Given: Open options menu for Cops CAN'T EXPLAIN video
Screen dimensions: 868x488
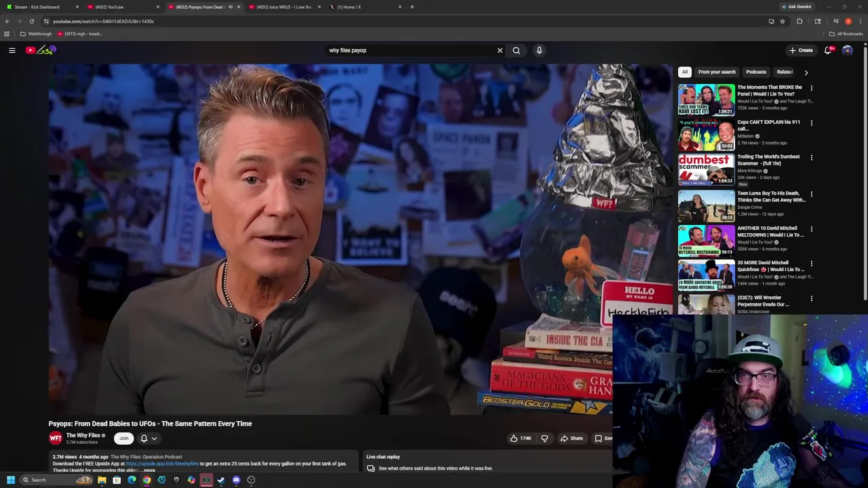Looking at the screenshot, I should tap(811, 123).
